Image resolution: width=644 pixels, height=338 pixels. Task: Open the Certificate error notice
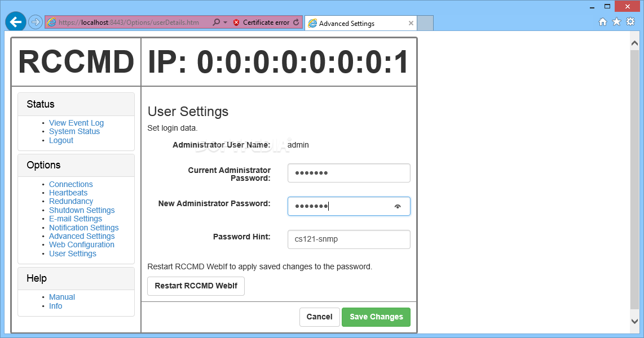tap(266, 23)
